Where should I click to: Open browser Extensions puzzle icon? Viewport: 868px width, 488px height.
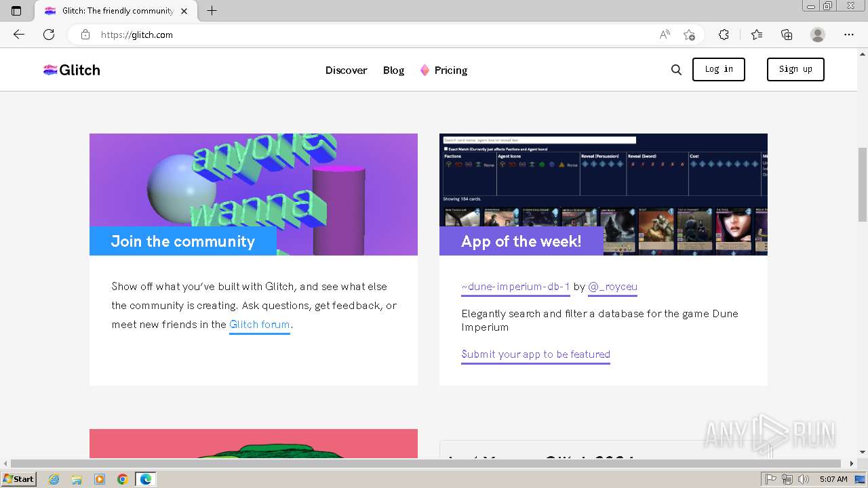point(724,35)
